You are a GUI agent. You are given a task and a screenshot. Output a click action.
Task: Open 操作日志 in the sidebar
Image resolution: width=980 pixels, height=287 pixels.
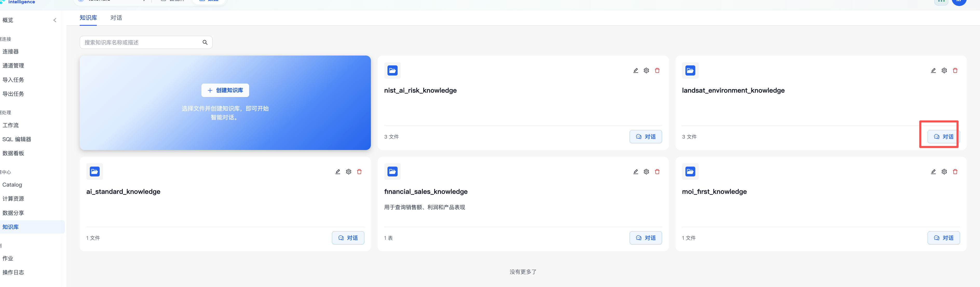13,272
